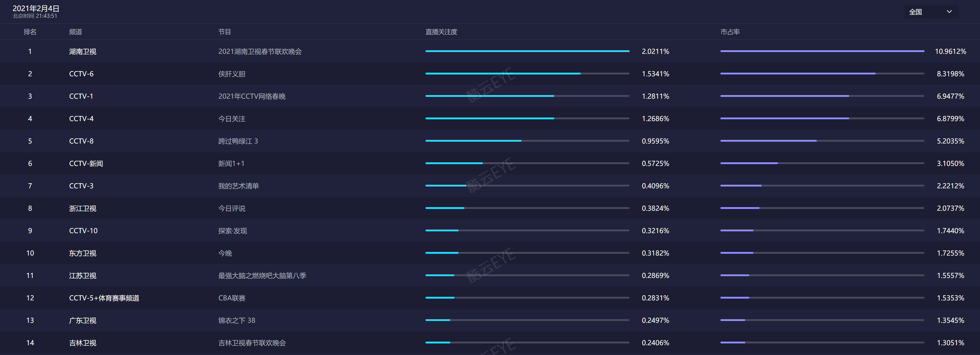The width and height of the screenshot is (980, 355).
Task: Click program CBA联赛
Action: (232, 298)
